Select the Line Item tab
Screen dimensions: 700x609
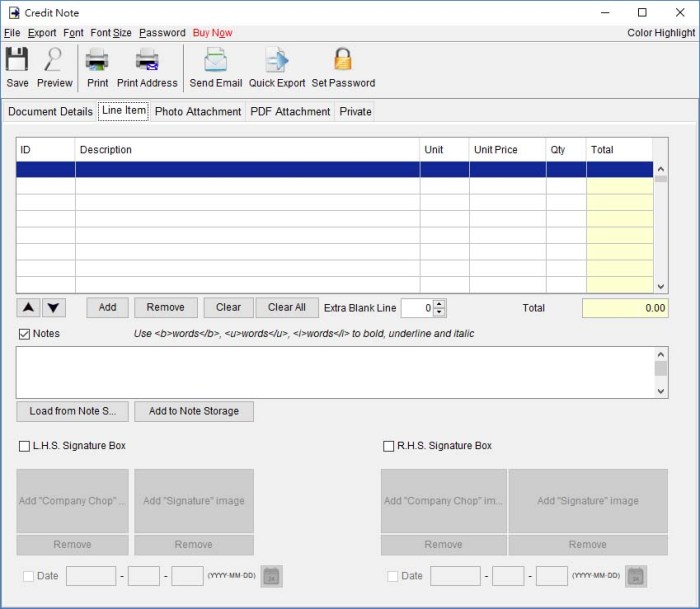coord(124,110)
